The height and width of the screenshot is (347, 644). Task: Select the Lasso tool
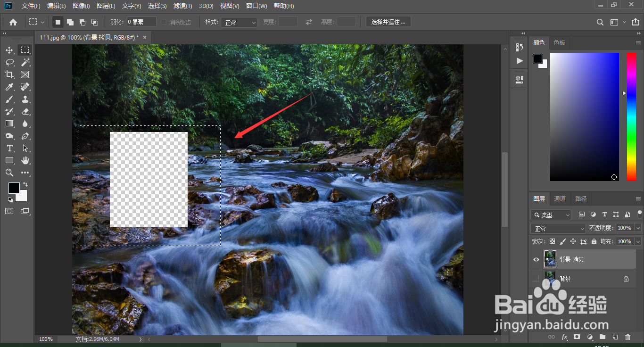(9, 62)
